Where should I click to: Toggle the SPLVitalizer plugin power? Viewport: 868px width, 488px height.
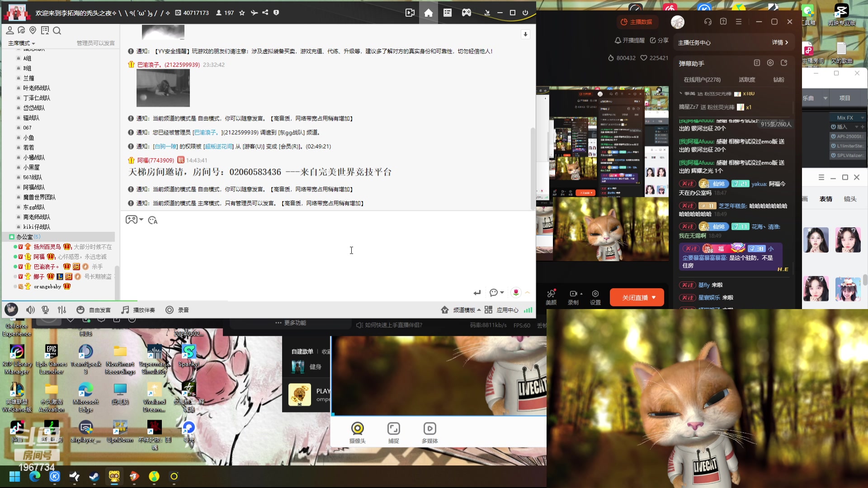(833, 155)
